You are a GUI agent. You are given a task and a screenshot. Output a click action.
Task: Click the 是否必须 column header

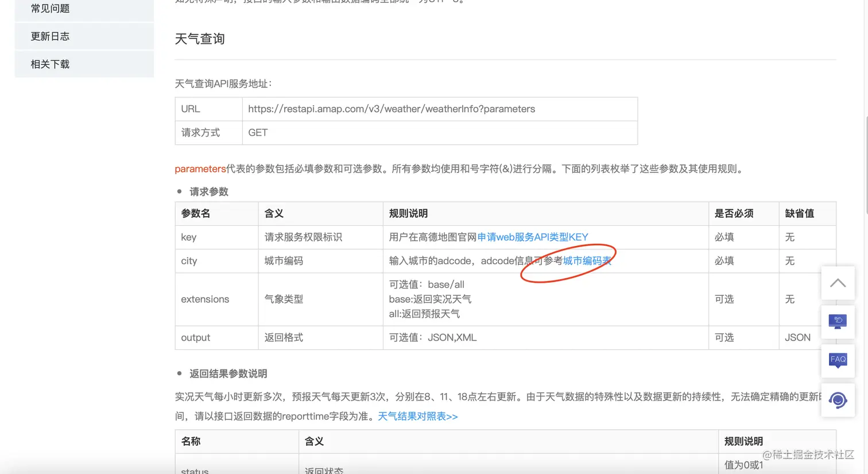743,214
